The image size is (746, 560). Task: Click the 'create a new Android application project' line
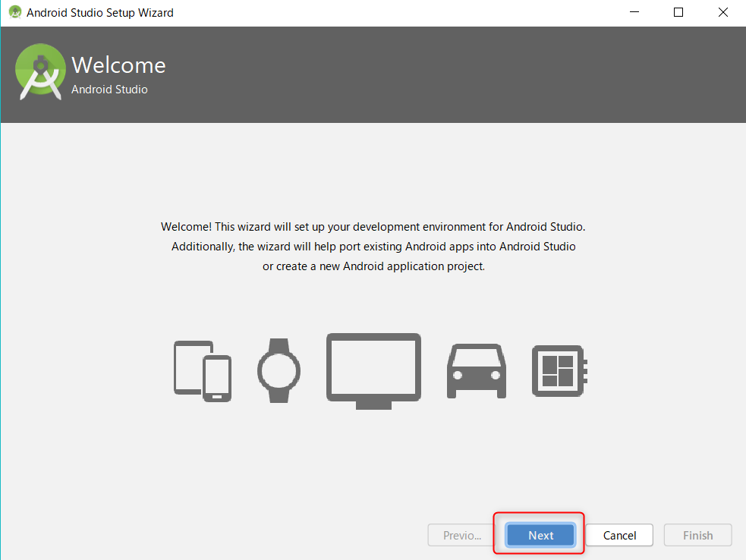pyautogui.click(x=373, y=266)
